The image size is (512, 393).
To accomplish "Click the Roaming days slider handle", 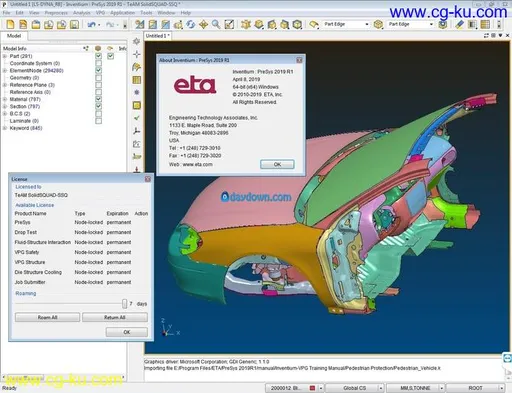I will (x=124, y=304).
